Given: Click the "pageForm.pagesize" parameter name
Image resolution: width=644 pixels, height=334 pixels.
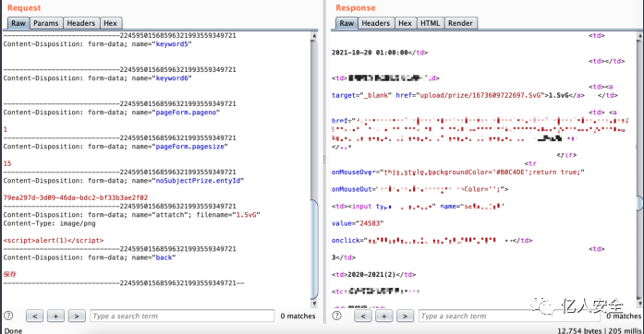Looking at the screenshot, I should coord(190,147).
